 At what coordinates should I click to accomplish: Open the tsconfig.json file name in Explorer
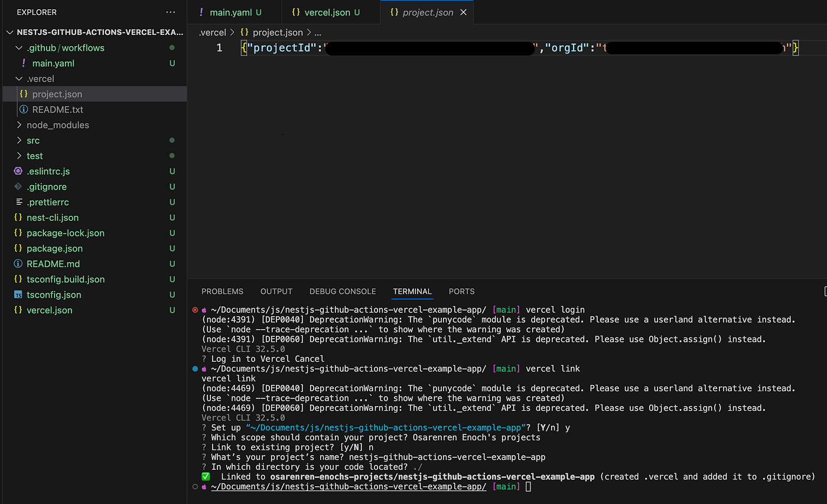pos(54,294)
